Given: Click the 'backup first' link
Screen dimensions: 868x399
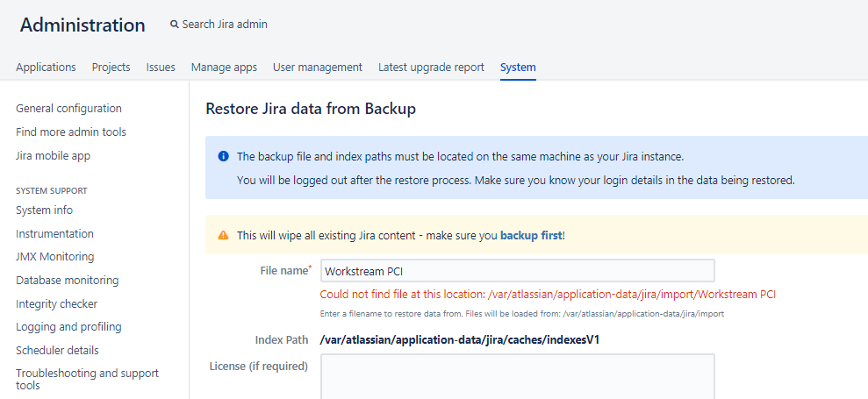Looking at the screenshot, I should click(531, 235).
